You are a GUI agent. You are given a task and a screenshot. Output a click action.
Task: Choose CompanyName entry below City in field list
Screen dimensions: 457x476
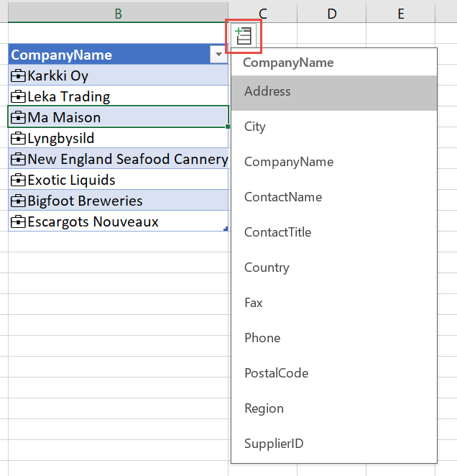334,162
